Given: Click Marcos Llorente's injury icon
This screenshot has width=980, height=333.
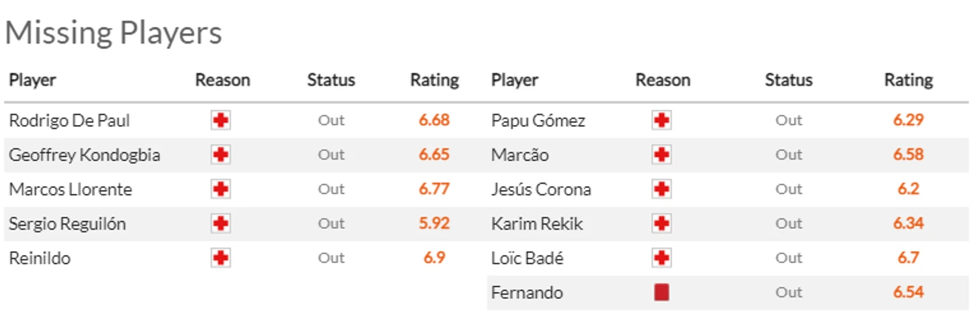Looking at the screenshot, I should 221,189.
